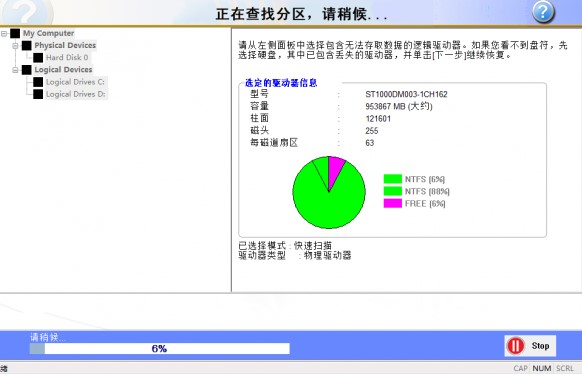Select the Logical Devices tree item
Image resolution: width=582 pixels, height=374 pixels.
coord(63,70)
